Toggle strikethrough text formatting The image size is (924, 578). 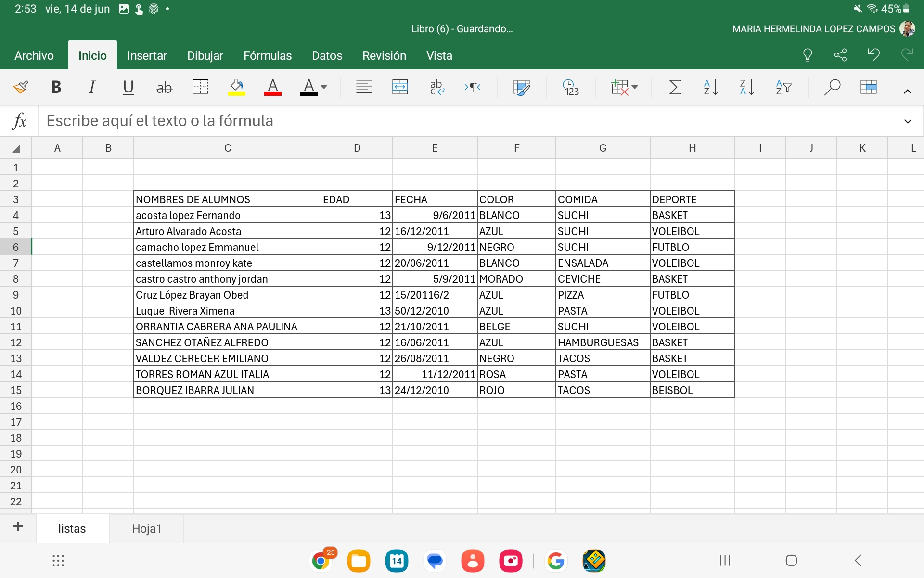pos(164,87)
